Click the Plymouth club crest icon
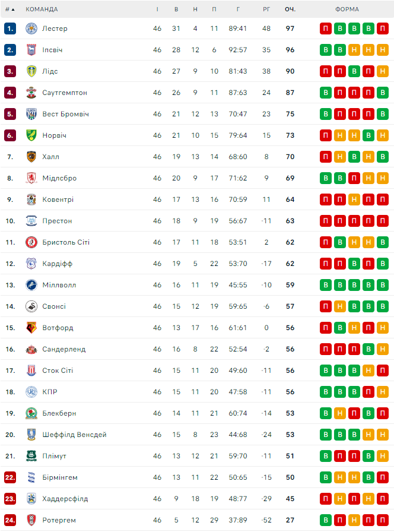The width and height of the screenshot is (394, 532). point(31,456)
